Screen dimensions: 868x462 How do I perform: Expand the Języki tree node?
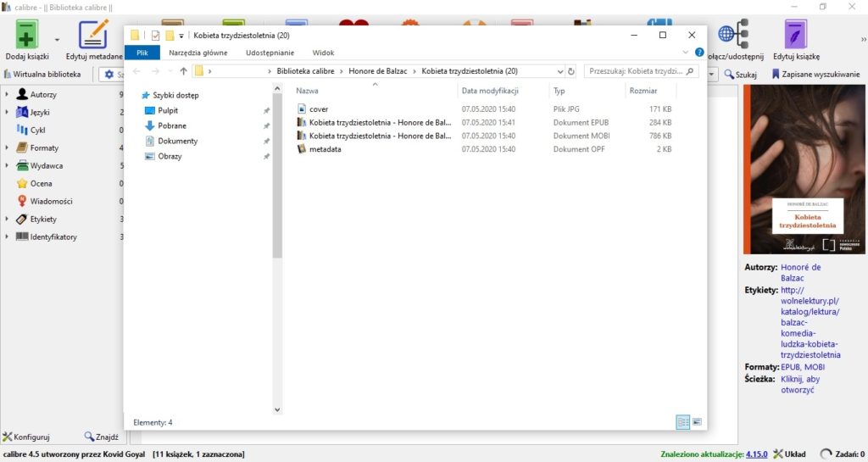[7, 112]
